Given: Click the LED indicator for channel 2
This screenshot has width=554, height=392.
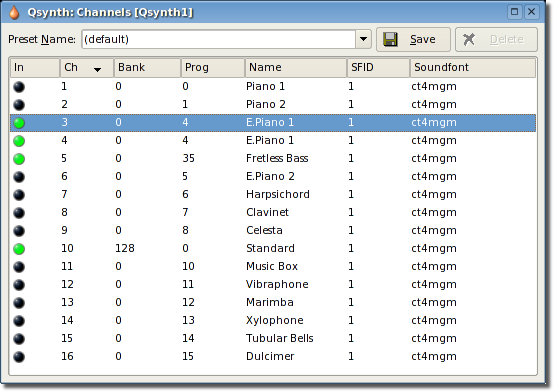Looking at the screenshot, I should (19, 105).
